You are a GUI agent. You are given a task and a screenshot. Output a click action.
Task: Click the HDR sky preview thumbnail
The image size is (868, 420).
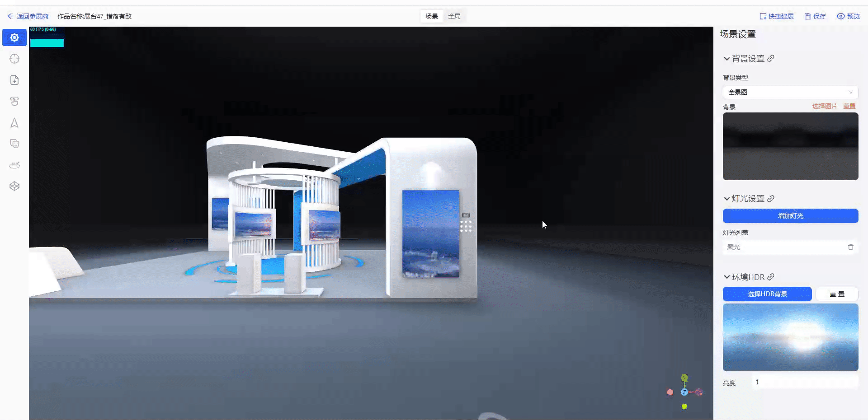click(x=790, y=337)
